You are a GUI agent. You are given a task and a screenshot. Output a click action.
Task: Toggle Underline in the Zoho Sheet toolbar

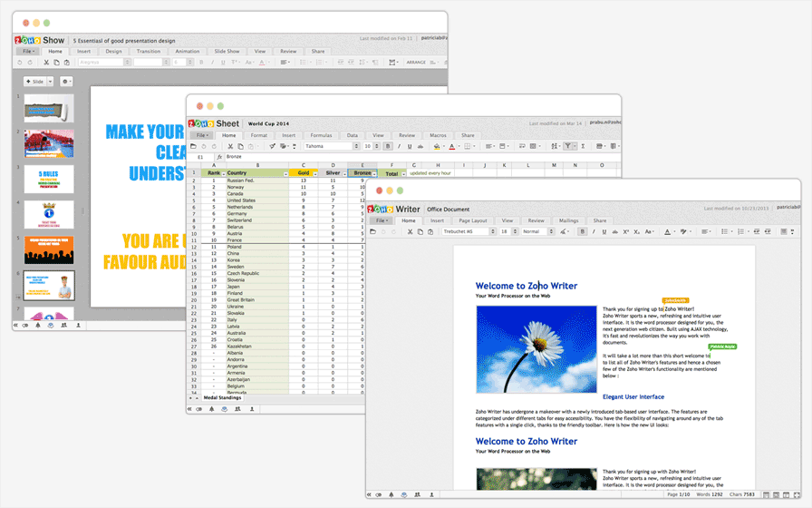[409, 146]
